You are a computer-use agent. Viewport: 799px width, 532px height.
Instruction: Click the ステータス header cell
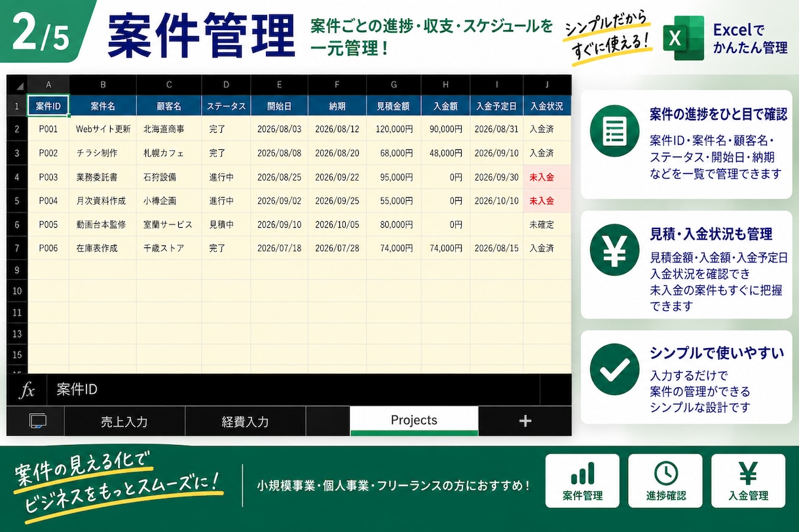(x=226, y=106)
